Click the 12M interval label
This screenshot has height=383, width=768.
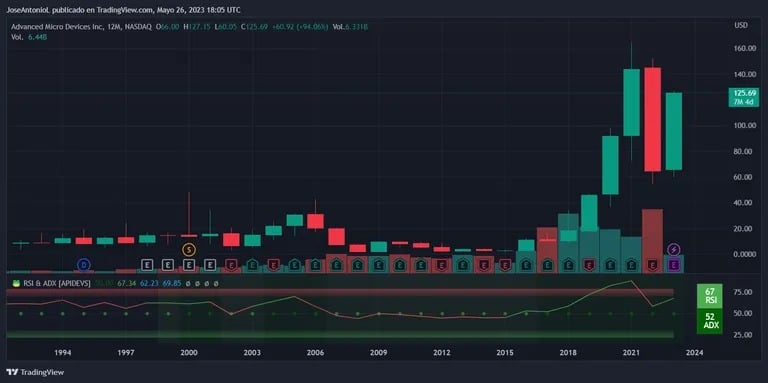point(113,26)
